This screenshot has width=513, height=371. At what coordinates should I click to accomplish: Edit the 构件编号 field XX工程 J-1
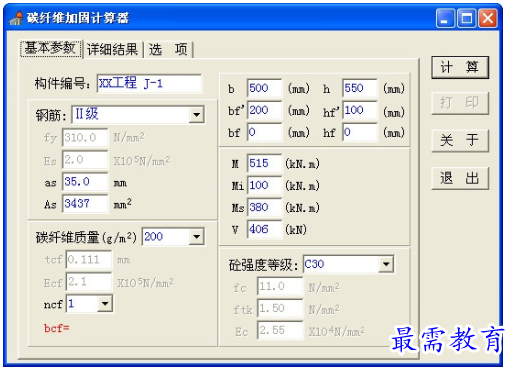click(149, 83)
